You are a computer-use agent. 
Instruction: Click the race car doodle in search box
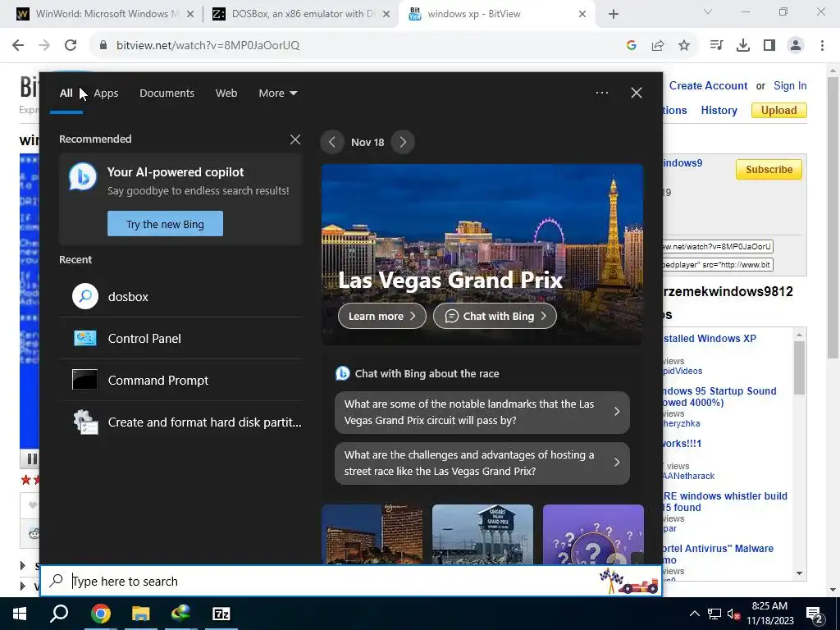click(x=629, y=582)
